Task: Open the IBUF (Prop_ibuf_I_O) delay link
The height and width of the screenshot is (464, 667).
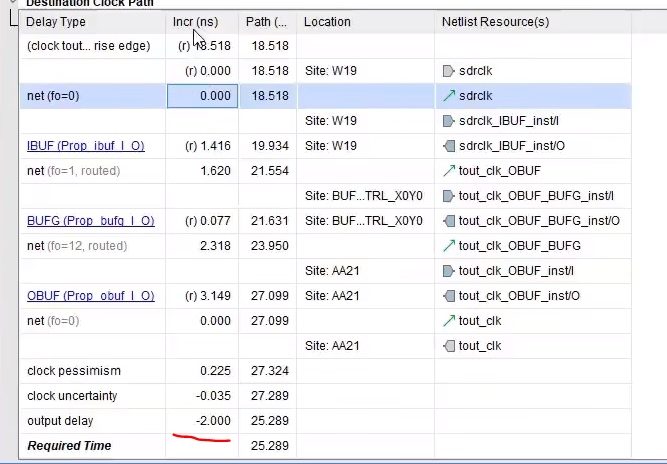Action: point(86,146)
